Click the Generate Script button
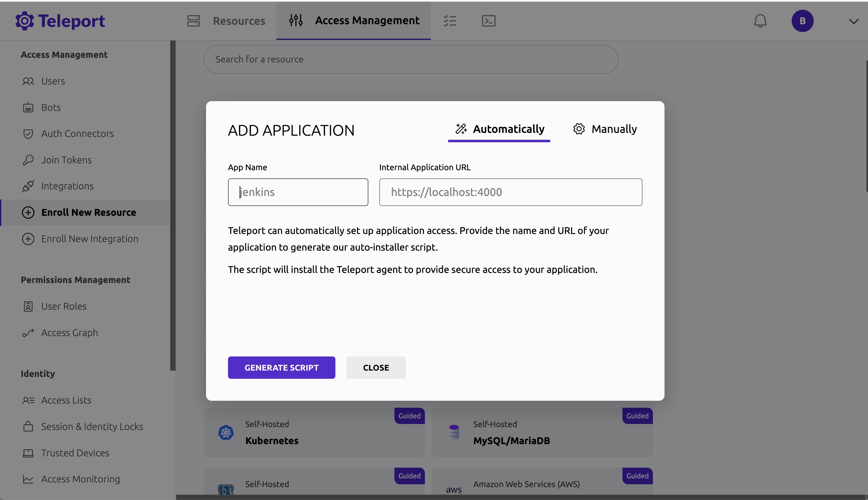Screen dimensions: 868x500 tap(282, 367)
